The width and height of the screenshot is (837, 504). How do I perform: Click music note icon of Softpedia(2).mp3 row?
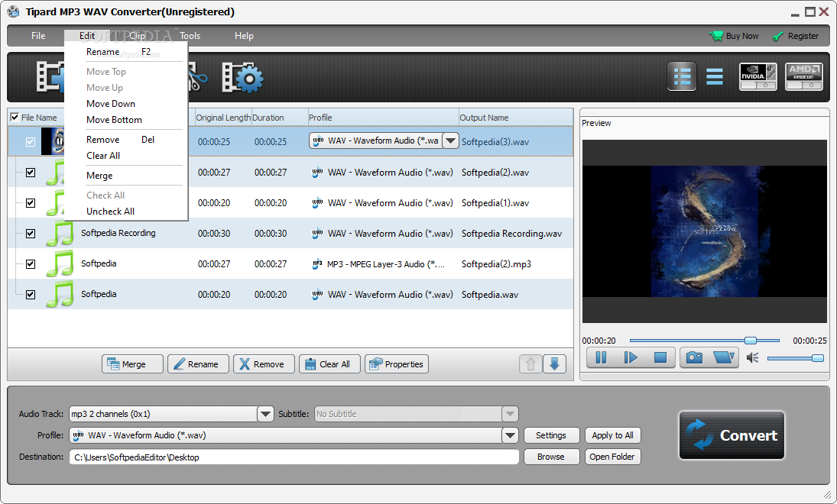pos(60,264)
